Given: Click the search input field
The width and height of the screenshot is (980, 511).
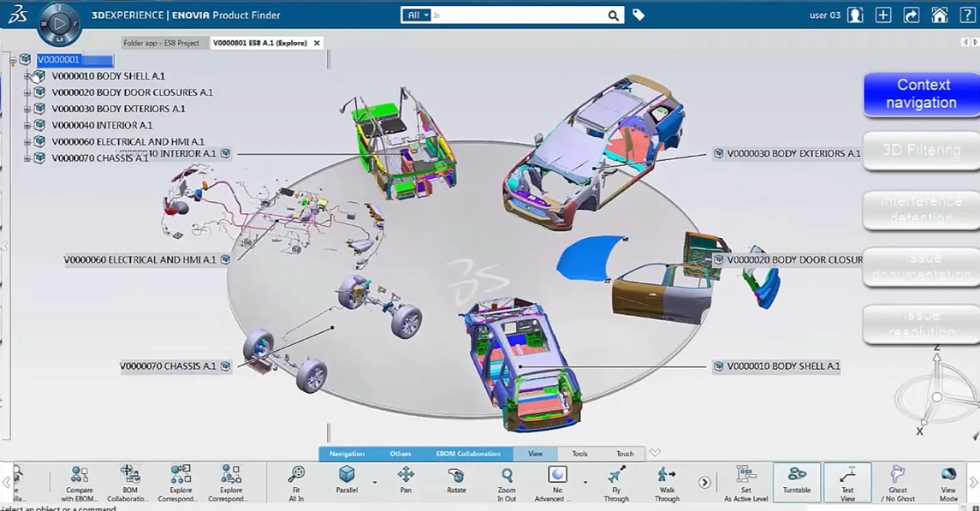Looking at the screenshot, I should click(x=519, y=15).
